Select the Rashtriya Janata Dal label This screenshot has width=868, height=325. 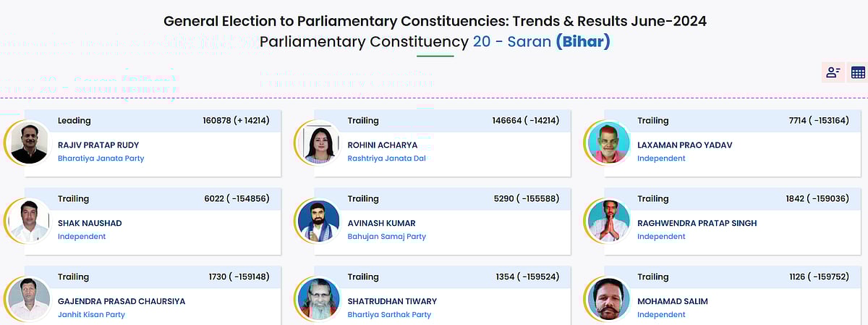click(x=386, y=159)
